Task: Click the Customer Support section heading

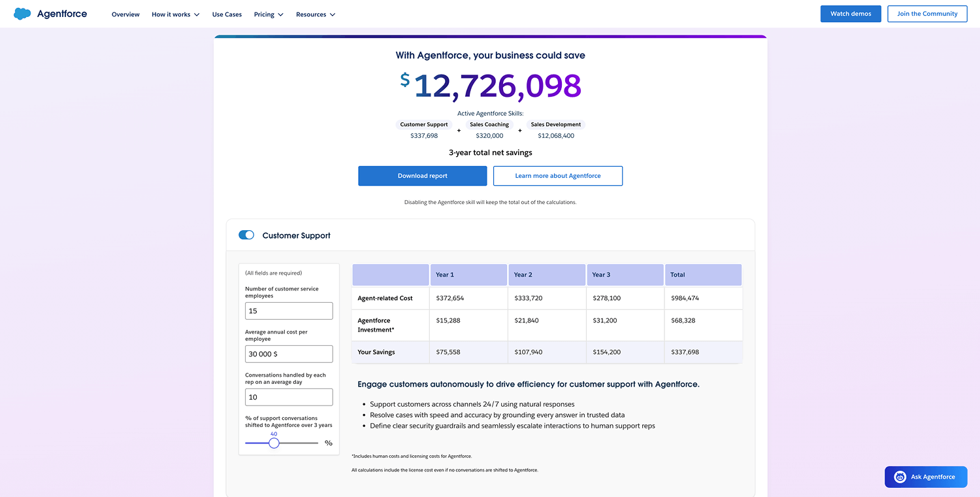Action: [x=297, y=235]
